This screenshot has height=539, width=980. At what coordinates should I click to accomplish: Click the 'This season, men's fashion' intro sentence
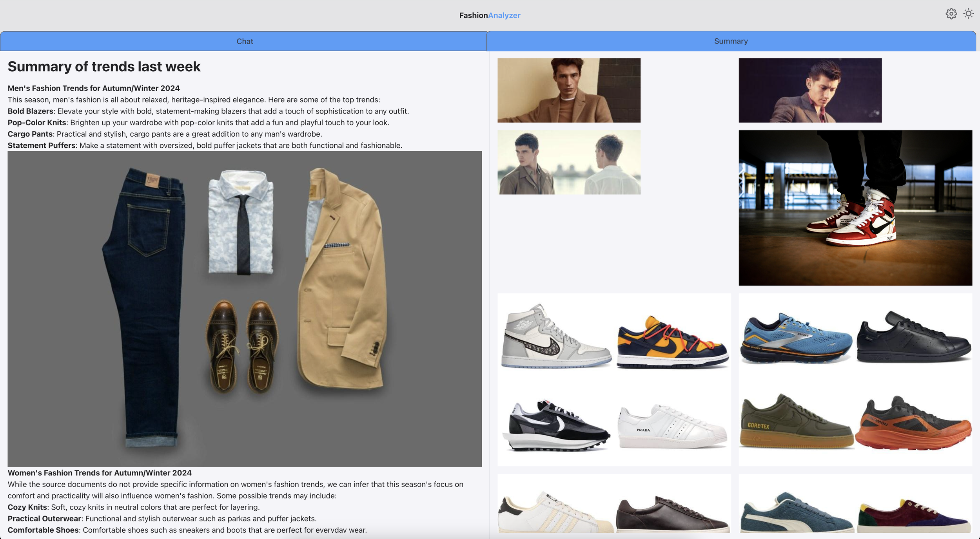194,99
